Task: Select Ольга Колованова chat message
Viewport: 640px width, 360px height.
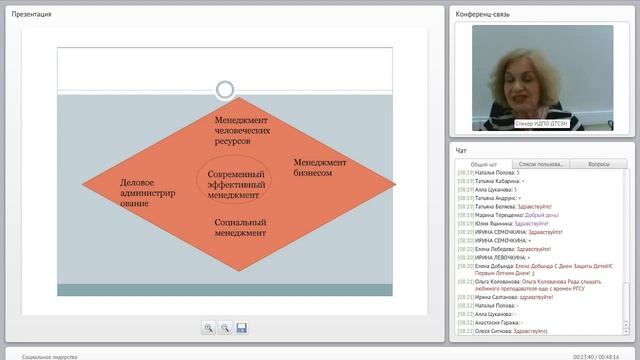Action: tap(529, 285)
